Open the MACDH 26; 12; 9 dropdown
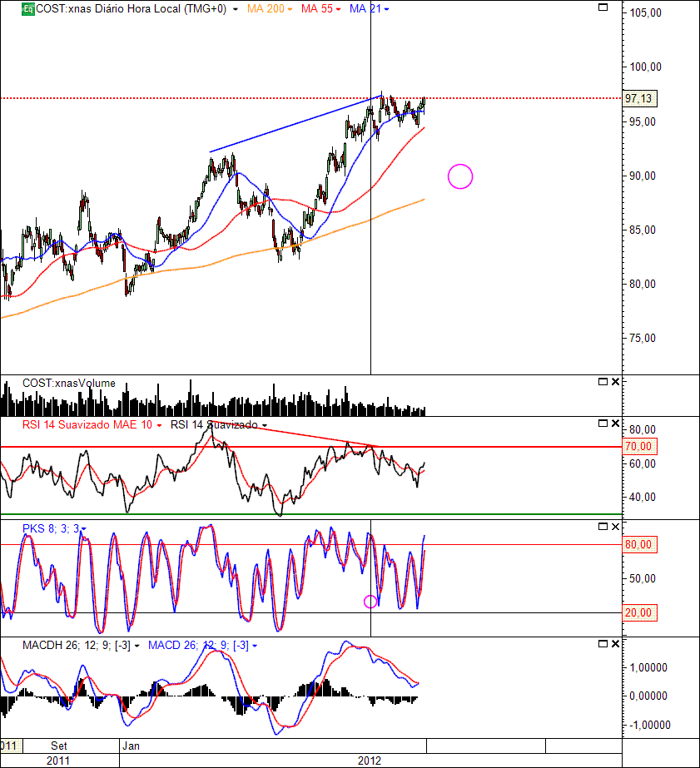700x768 pixels. click(137, 646)
